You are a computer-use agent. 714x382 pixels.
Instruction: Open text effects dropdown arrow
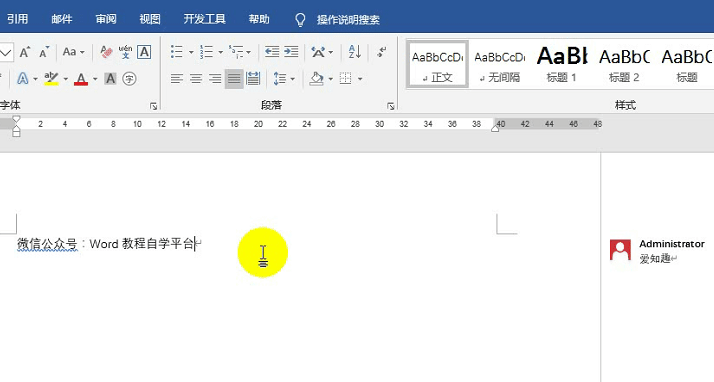[x=35, y=79]
